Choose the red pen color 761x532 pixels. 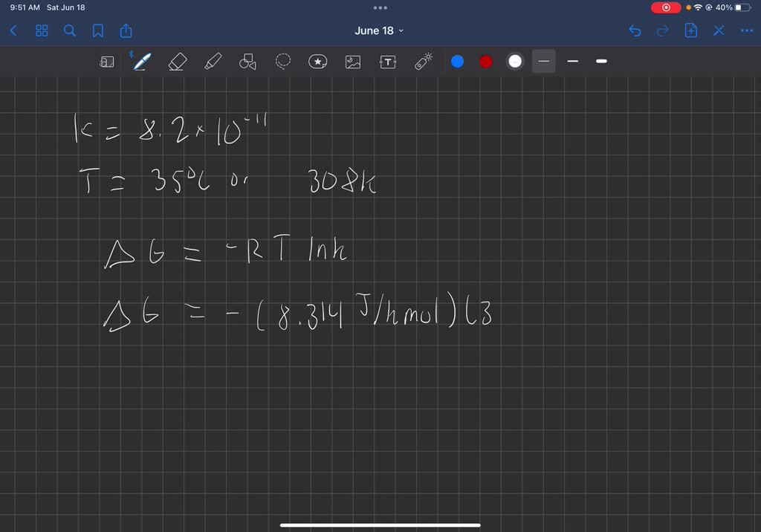[486, 62]
